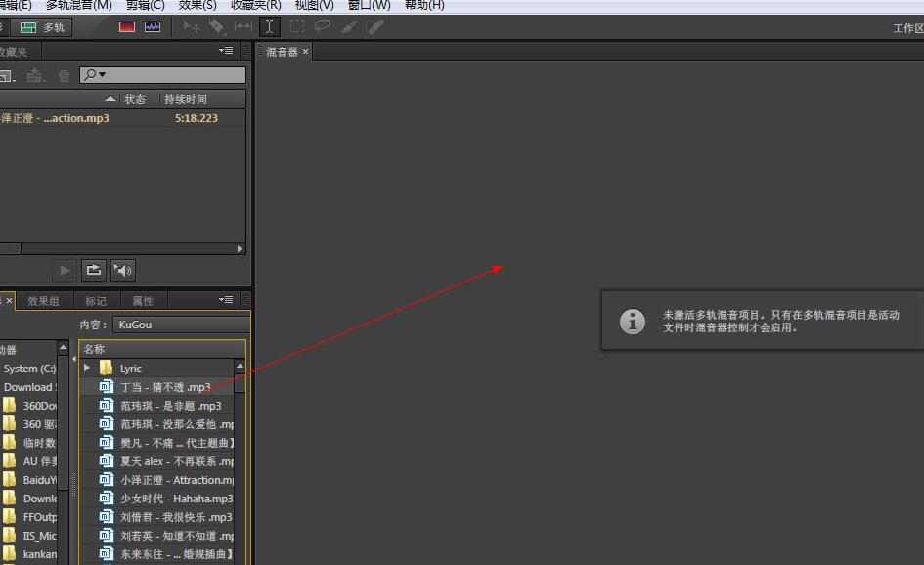Screen dimensions: 924x565
Task: Switch to the Effects Rack tab
Action: tap(43, 301)
